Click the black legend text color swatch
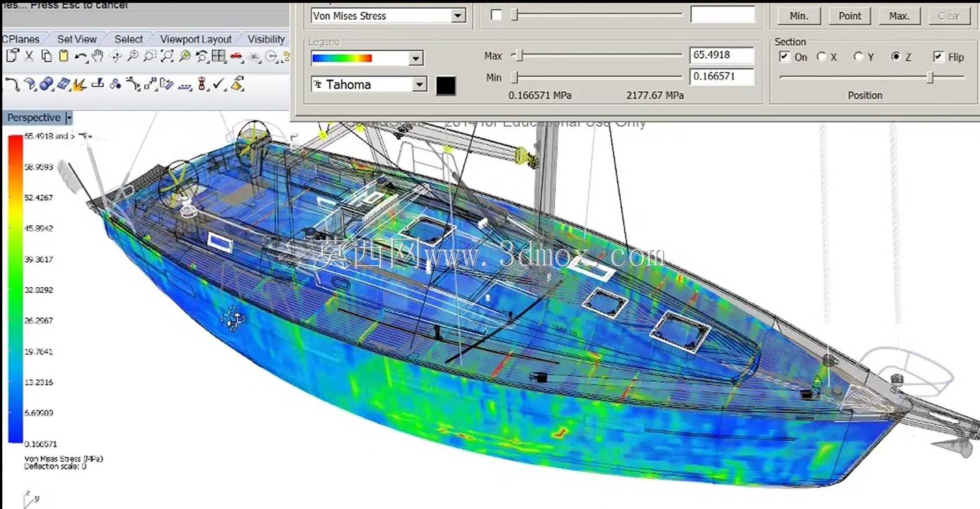This screenshot has width=980, height=509. [446, 86]
